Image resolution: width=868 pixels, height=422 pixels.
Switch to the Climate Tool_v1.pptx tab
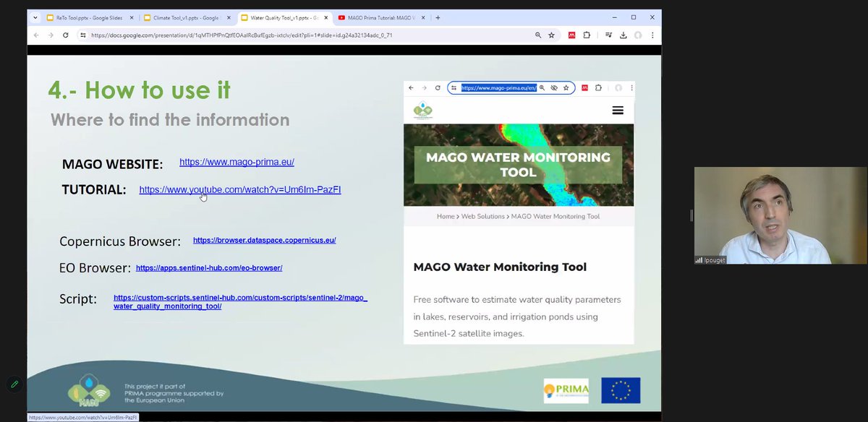click(187, 17)
